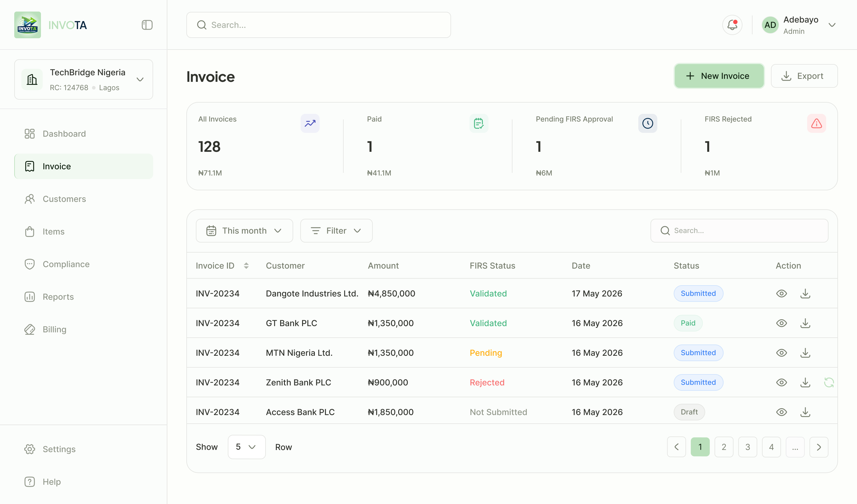Image resolution: width=857 pixels, height=504 pixels.
Task: Resubmit the rejected Zenith Bank invoice
Action: click(x=829, y=382)
